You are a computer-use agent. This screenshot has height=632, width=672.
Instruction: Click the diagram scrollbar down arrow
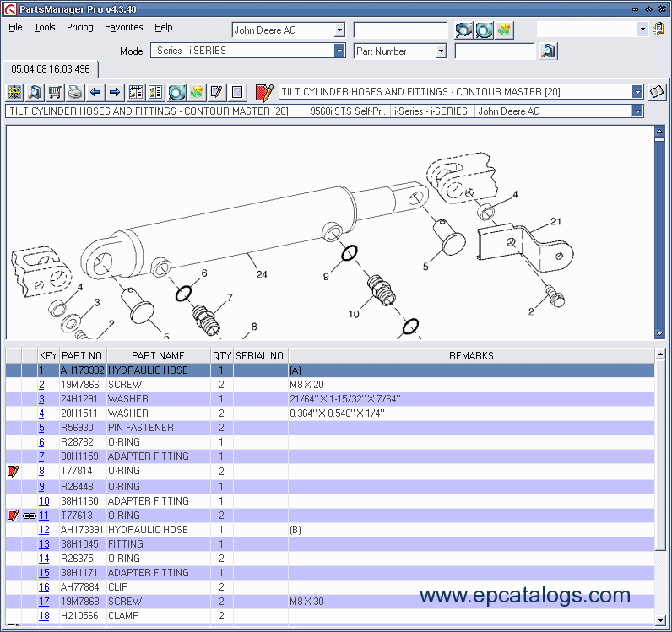pos(659,333)
